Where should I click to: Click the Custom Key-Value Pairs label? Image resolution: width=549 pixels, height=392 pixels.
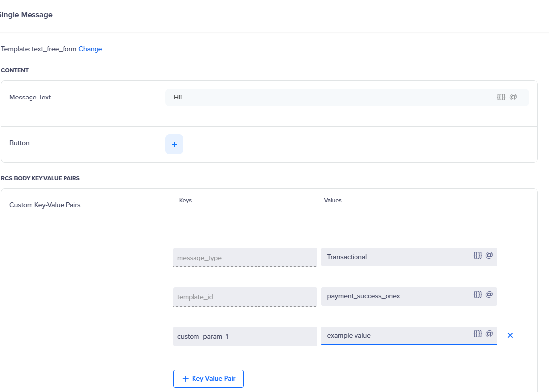coord(45,205)
